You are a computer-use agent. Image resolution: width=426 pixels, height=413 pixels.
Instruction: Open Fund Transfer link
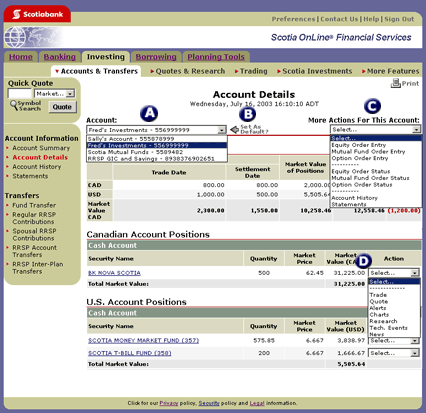coord(34,205)
